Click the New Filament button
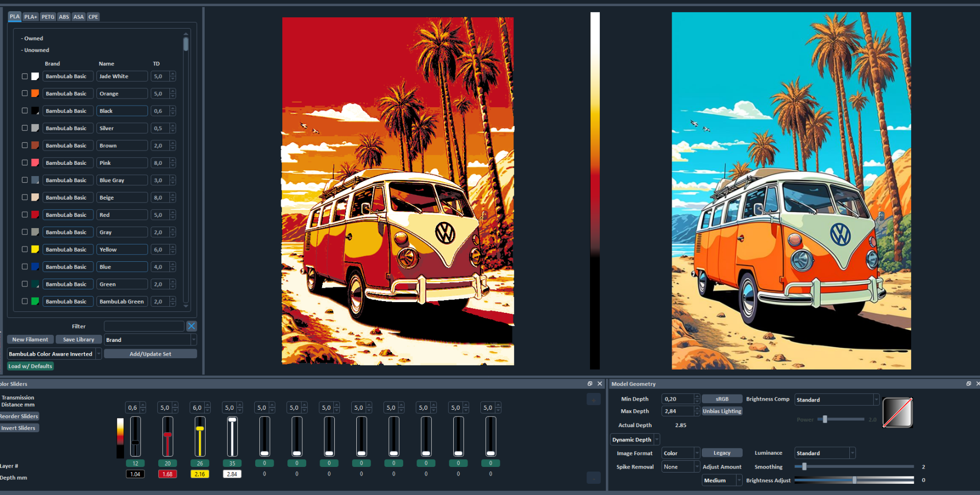The image size is (980, 495). coord(30,339)
